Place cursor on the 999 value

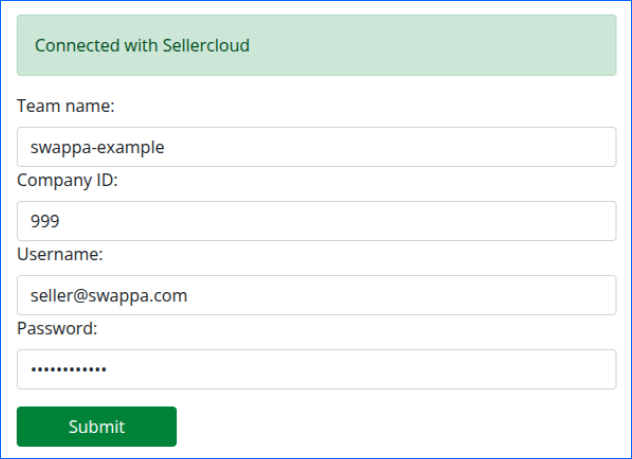(x=45, y=221)
